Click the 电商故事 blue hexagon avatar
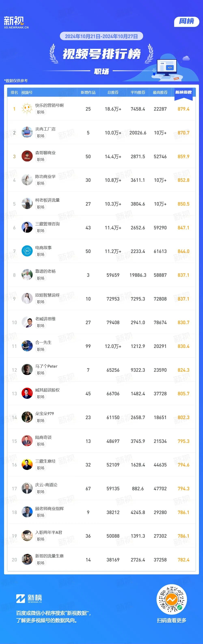This screenshot has width=203, height=644. (x=27, y=251)
